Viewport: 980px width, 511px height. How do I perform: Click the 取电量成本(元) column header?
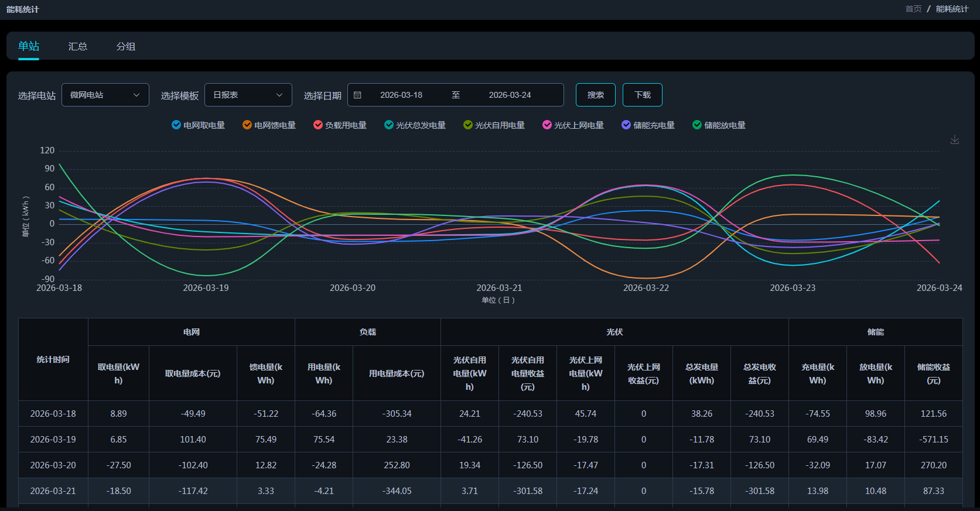193,373
